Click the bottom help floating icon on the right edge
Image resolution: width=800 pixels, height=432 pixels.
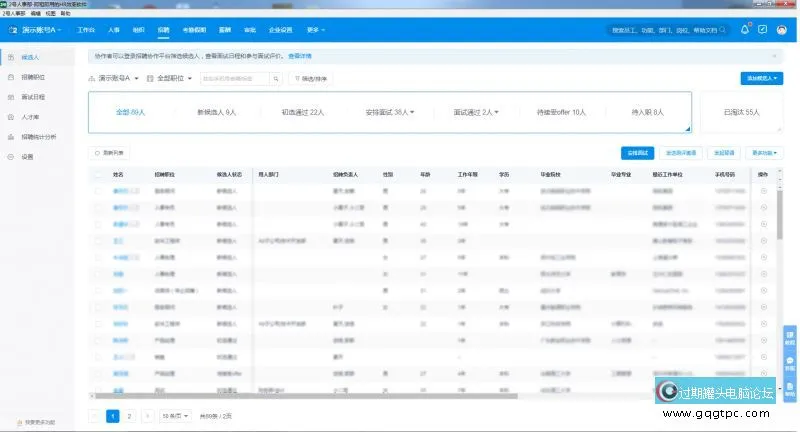click(x=789, y=389)
